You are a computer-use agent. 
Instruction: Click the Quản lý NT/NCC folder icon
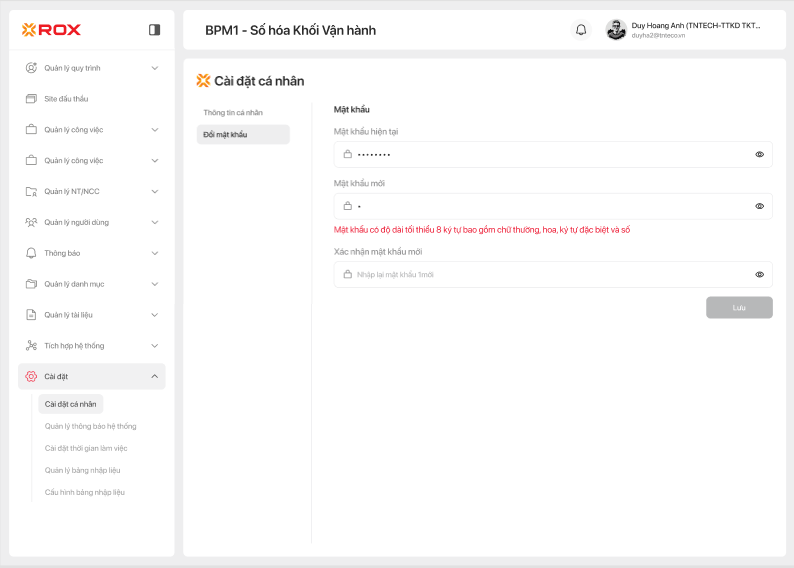tap(31, 191)
